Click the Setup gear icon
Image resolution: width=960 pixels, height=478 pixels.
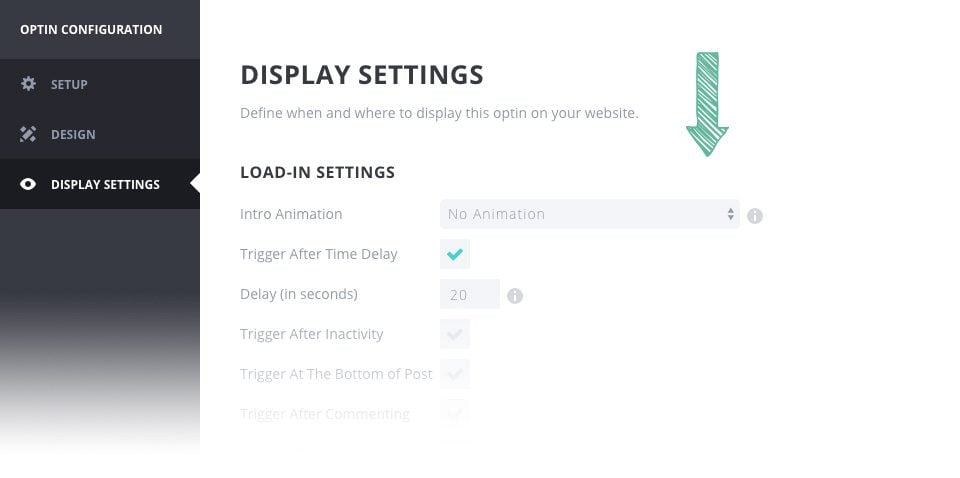pos(28,84)
